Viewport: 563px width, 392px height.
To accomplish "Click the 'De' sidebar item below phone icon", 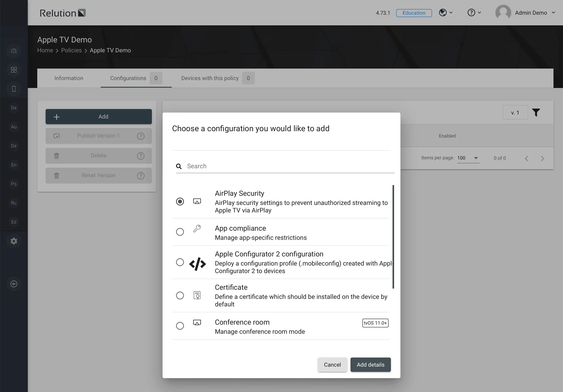I will pos(14,108).
